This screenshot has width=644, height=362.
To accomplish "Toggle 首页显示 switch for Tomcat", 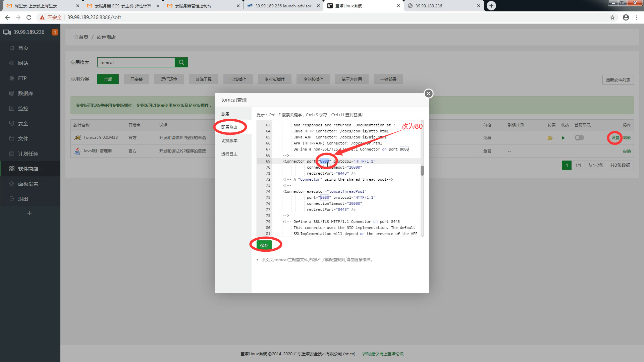I will coord(579,138).
